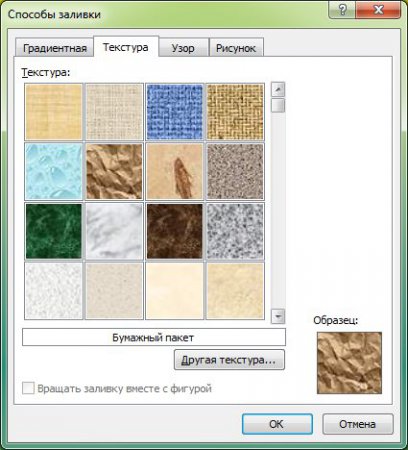
Task: Select the woven burlap mat texture
Action: [235, 112]
